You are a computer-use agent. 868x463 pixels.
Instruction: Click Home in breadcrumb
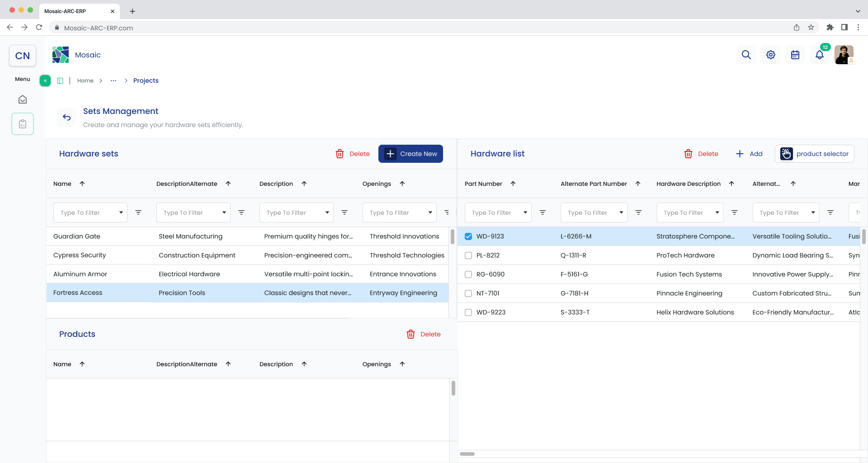pyautogui.click(x=85, y=80)
